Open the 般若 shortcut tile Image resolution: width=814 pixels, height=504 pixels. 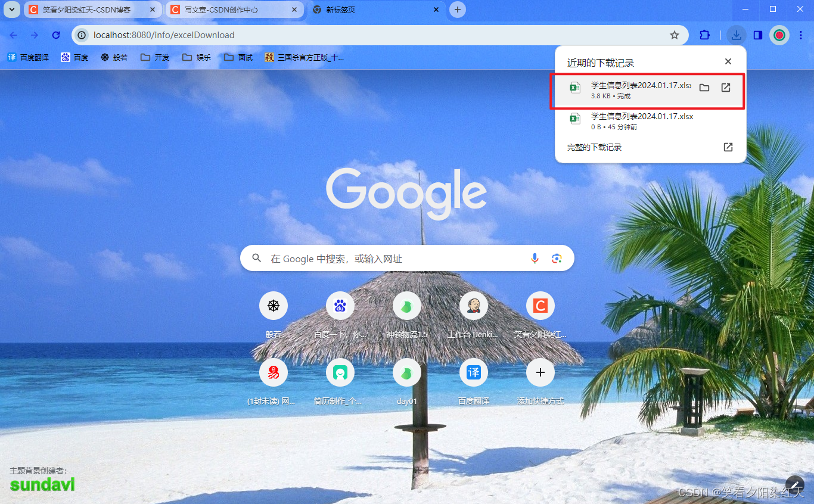(274, 316)
